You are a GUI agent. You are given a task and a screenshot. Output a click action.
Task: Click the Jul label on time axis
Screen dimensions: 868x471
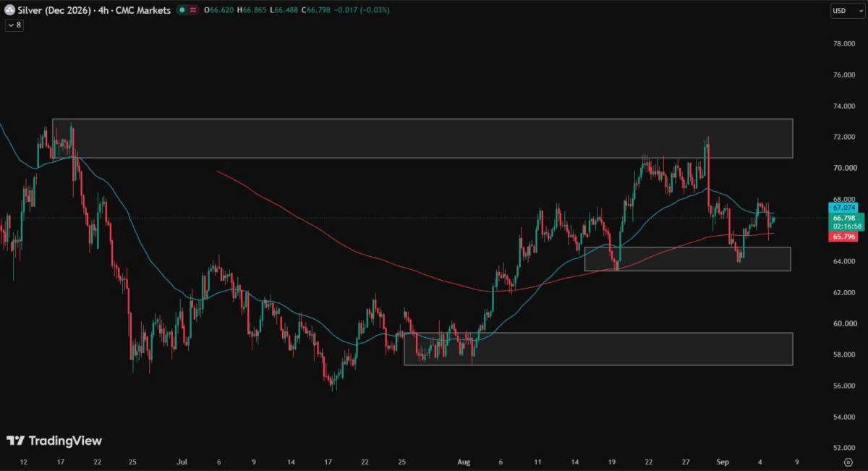click(182, 461)
